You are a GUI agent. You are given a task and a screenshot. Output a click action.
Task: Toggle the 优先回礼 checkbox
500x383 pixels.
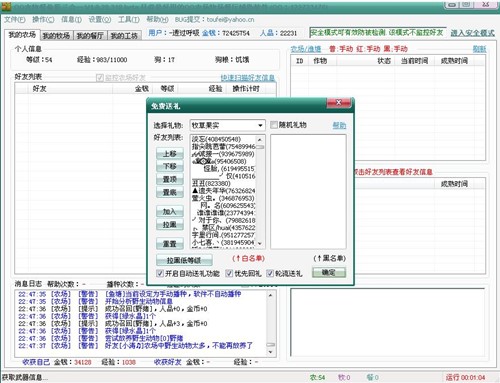[x=229, y=273]
